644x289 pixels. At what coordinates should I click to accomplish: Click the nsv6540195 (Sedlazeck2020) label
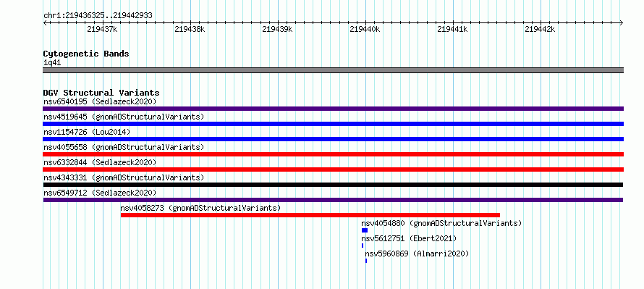click(x=100, y=101)
